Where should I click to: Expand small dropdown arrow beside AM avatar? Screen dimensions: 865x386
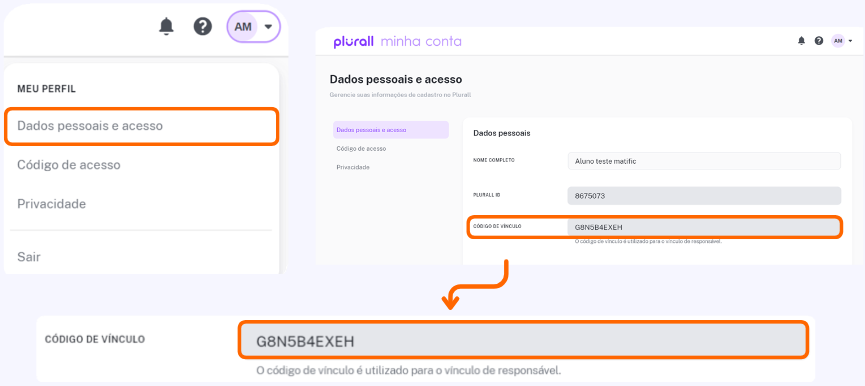tap(850, 41)
